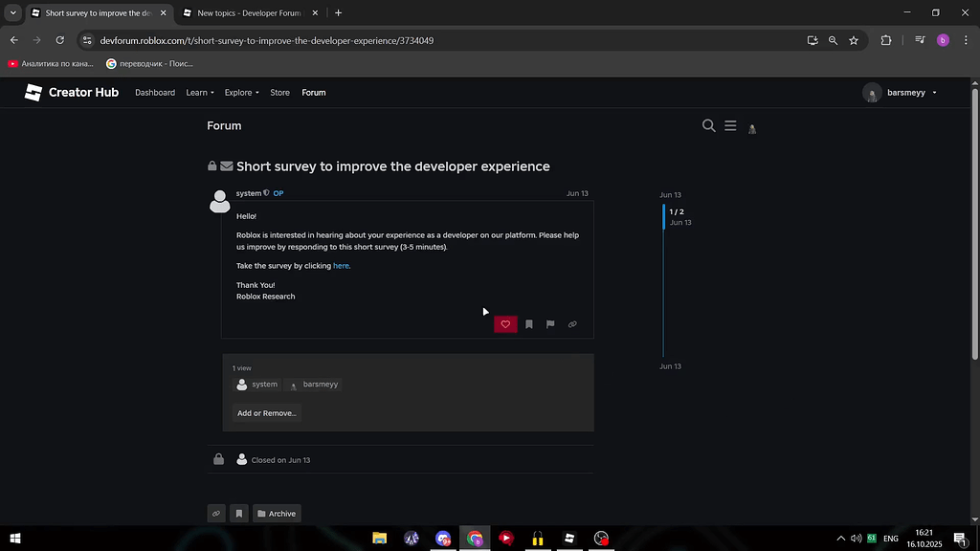Viewport: 980px width, 551px height.
Task: Open browser extensions puzzle icon
Action: coord(885,40)
